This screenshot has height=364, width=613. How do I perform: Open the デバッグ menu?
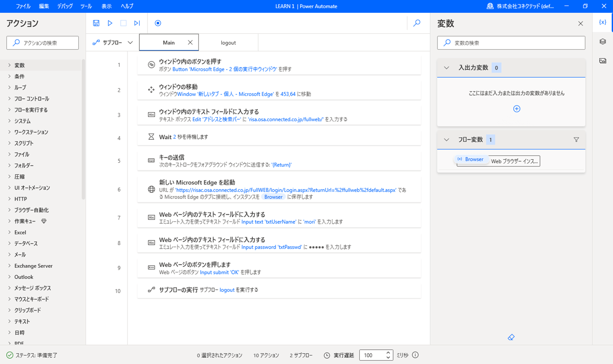click(65, 6)
